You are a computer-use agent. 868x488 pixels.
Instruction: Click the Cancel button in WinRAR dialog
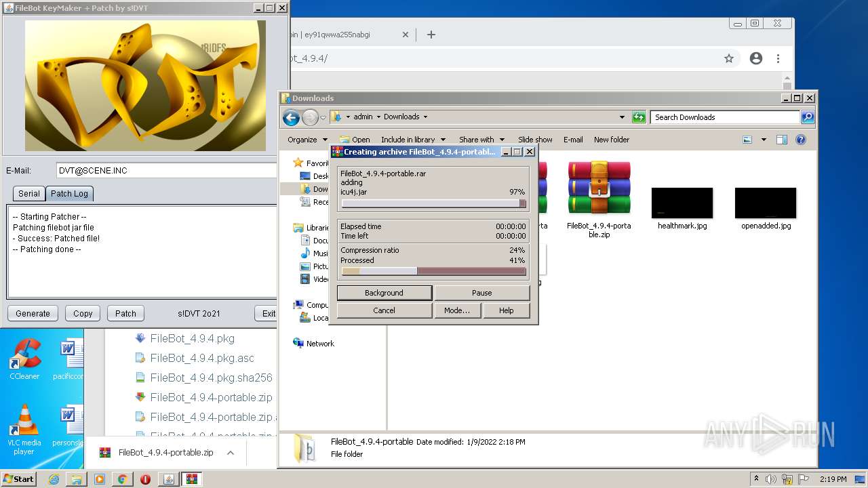pos(384,310)
